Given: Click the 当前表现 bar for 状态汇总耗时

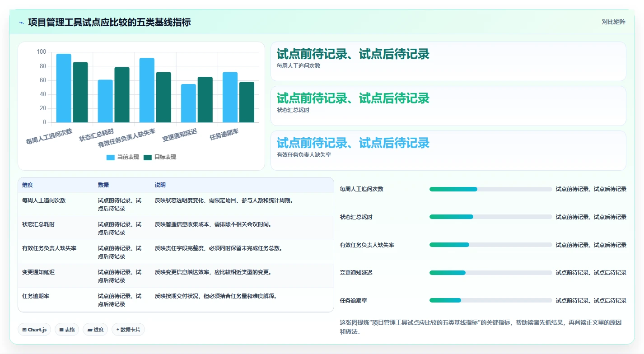Looking at the screenshot, I should (105, 101).
